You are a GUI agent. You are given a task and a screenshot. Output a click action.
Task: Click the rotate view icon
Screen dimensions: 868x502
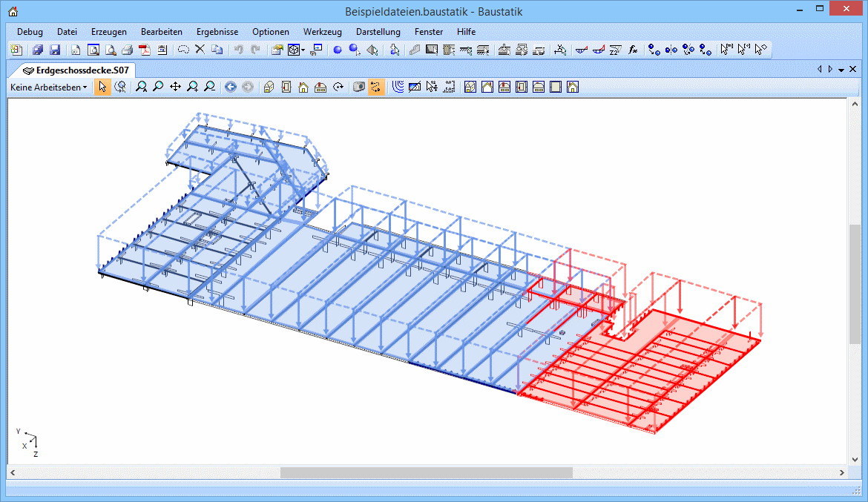338,87
